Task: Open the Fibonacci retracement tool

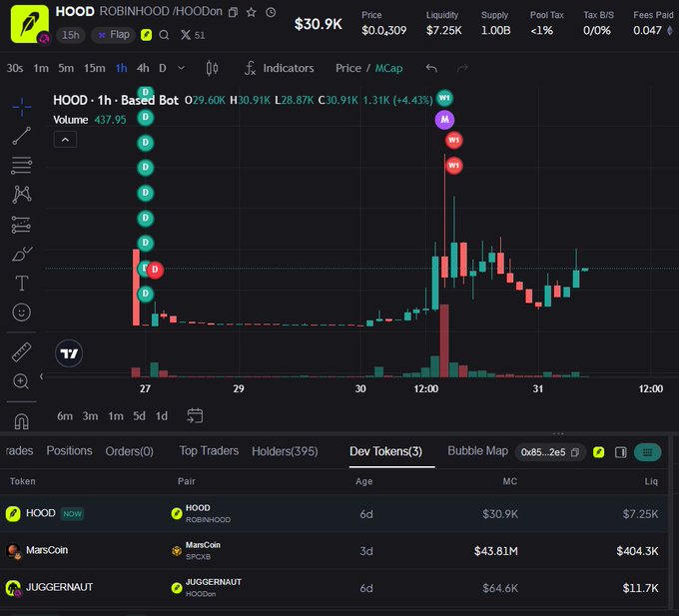Action: click(22, 166)
